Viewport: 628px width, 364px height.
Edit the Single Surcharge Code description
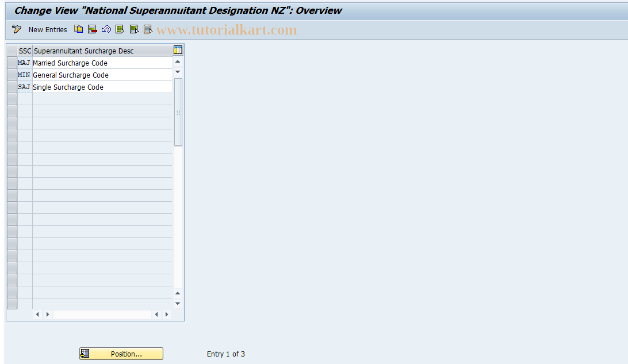click(102, 87)
